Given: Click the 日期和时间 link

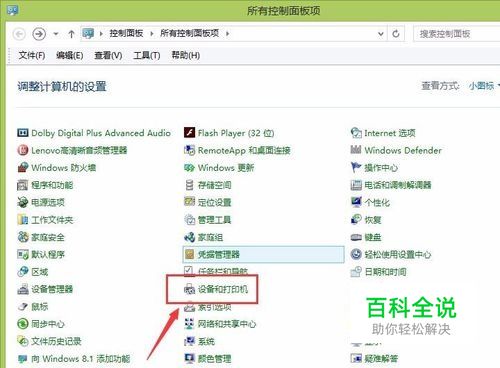Looking at the screenshot, I should coord(385,272).
